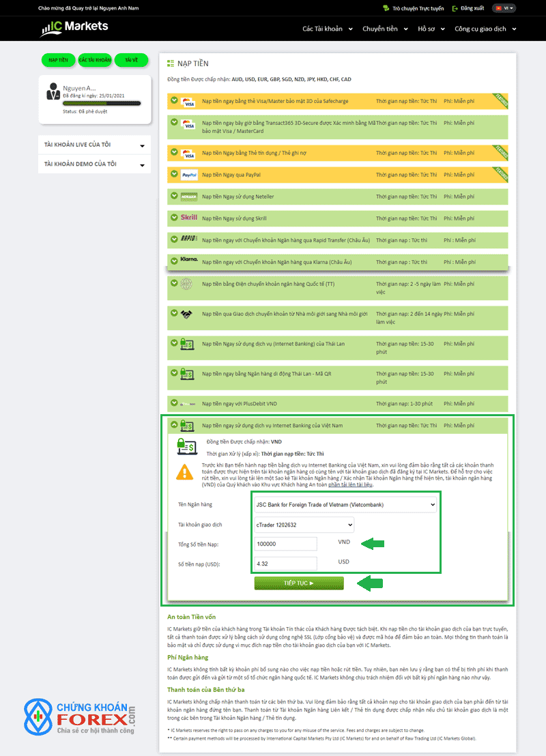This screenshot has height=756, width=546.
Task: Click the Skrill payment logo
Action: (189, 218)
